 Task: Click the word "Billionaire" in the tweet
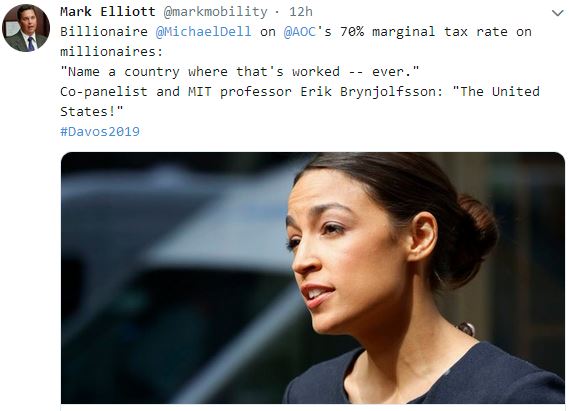(104, 32)
